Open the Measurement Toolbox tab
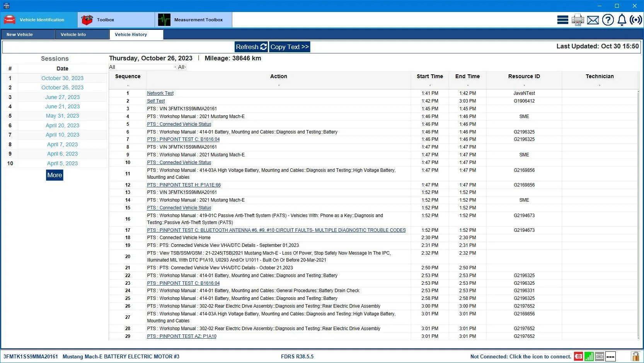The height and width of the screenshot is (363, 644). pyautogui.click(x=193, y=20)
